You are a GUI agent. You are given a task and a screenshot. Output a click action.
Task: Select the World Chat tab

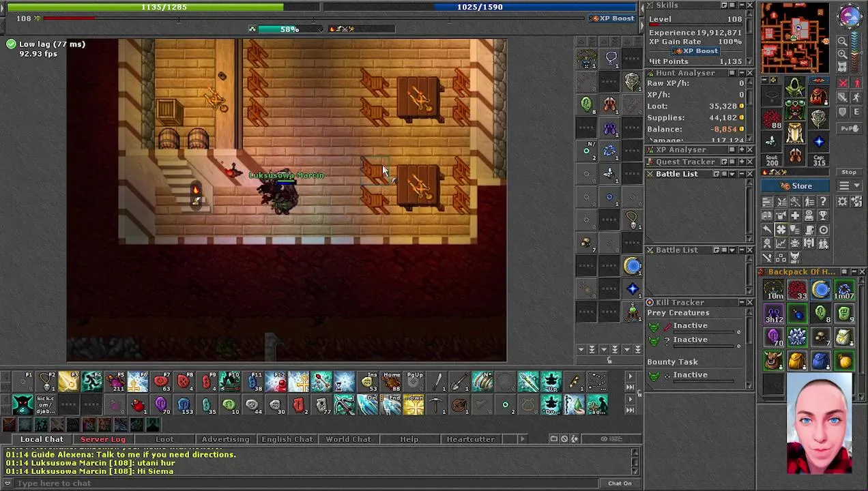(348, 439)
